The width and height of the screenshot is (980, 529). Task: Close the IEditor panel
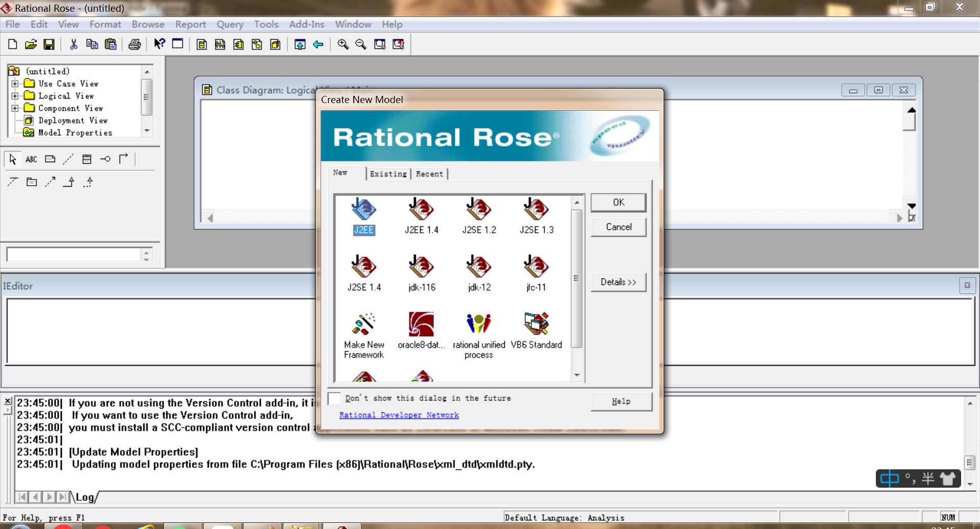(x=967, y=286)
